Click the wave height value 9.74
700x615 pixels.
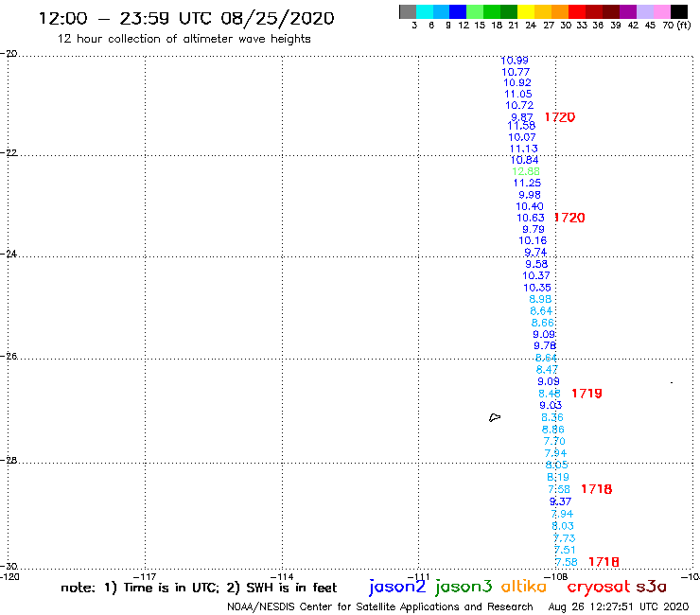click(535, 253)
